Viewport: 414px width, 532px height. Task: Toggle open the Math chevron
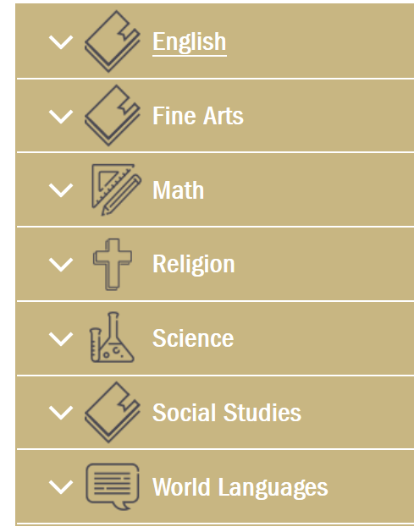pyautogui.click(x=61, y=190)
